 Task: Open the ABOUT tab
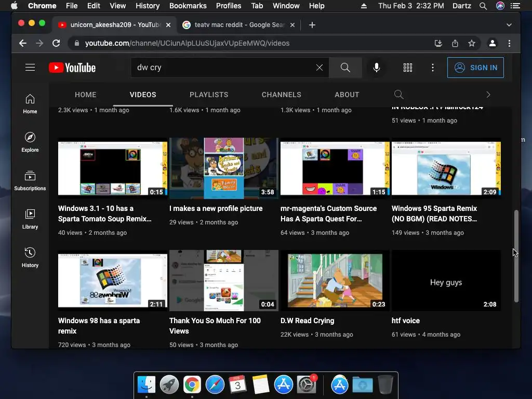point(347,95)
